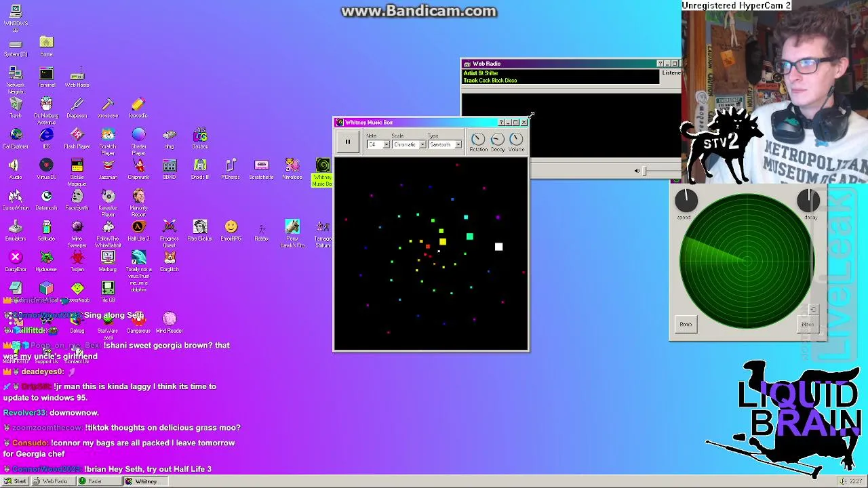Adjust the Web Radio volume slider handle

coord(644,171)
